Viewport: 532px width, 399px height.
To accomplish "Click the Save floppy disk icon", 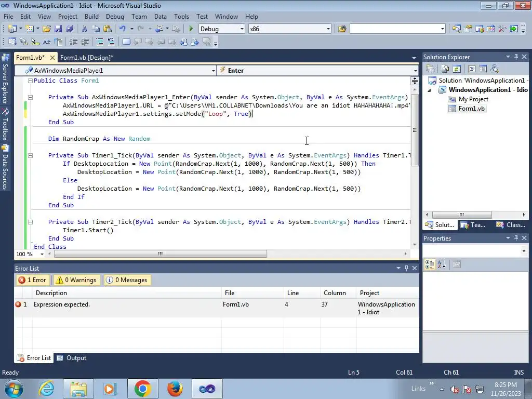I will [58, 29].
